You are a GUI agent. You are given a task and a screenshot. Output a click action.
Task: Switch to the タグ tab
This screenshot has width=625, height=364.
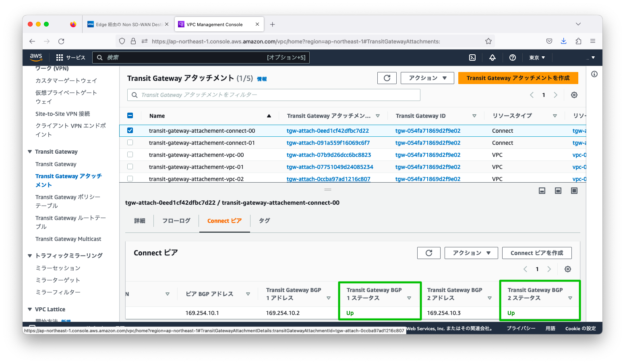(x=264, y=221)
